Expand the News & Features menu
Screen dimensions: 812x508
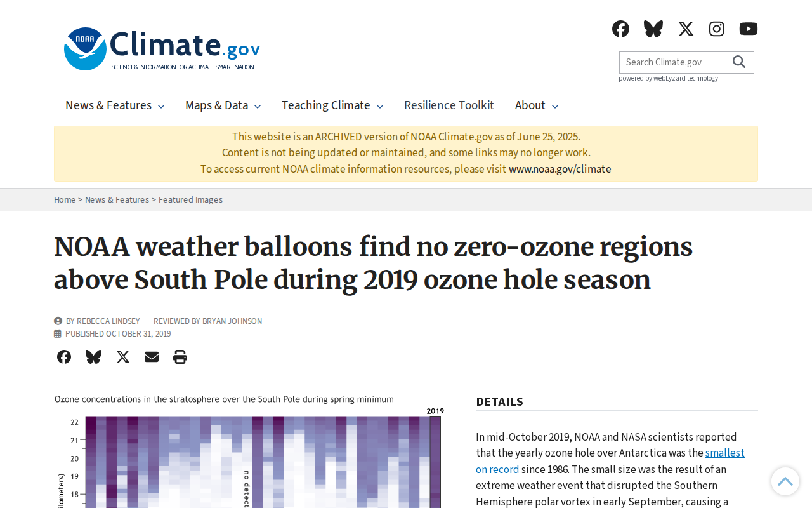pos(115,105)
